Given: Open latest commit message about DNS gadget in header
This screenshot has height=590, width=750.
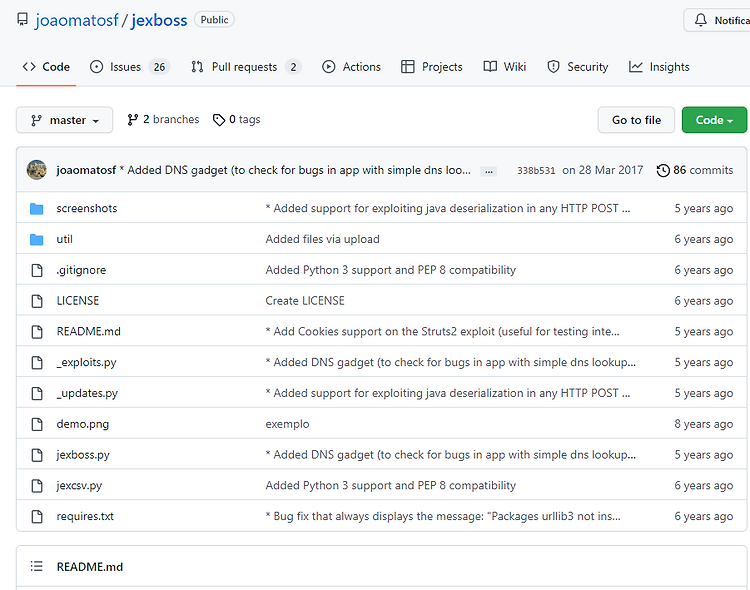Looking at the screenshot, I should point(295,170).
